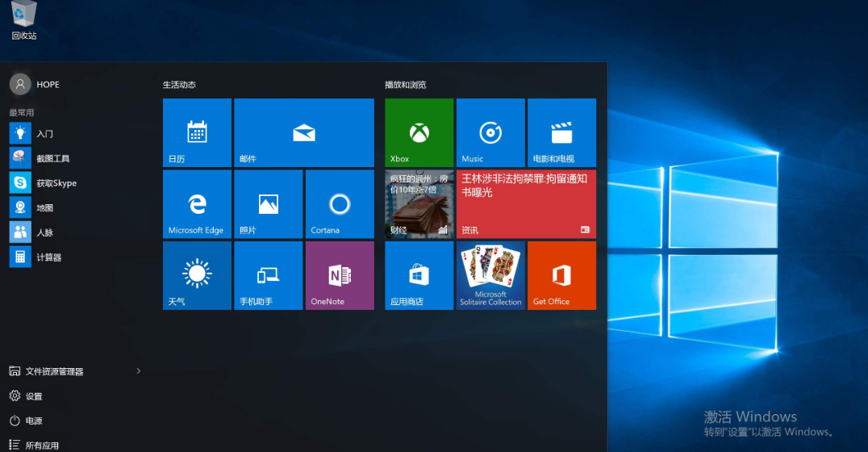Click the Get Office tile
868x452 pixels.
click(561, 275)
